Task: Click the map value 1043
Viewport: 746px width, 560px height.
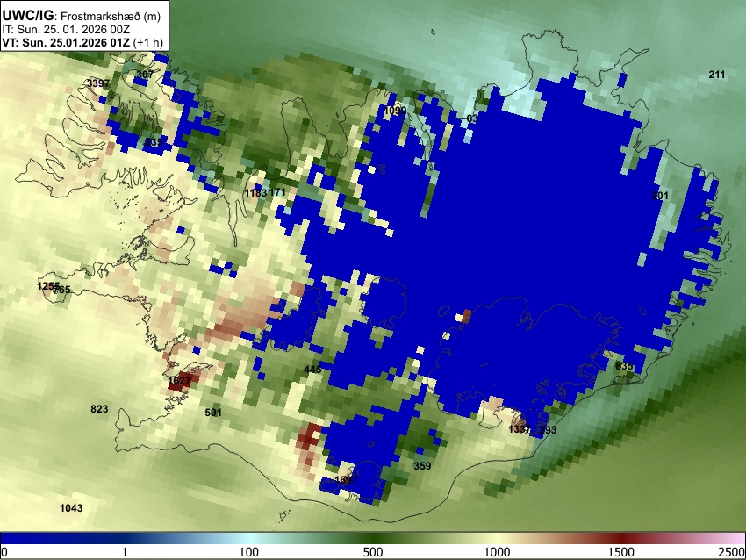Action: click(71, 508)
